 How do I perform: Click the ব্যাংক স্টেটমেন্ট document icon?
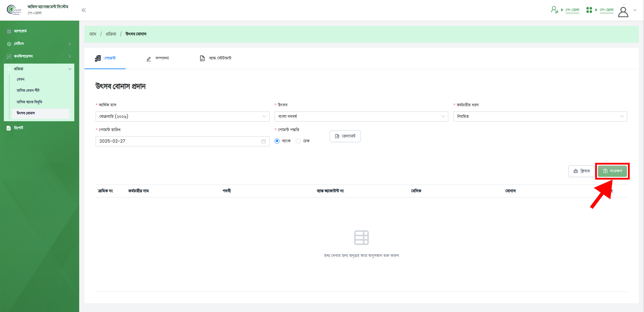tap(202, 58)
